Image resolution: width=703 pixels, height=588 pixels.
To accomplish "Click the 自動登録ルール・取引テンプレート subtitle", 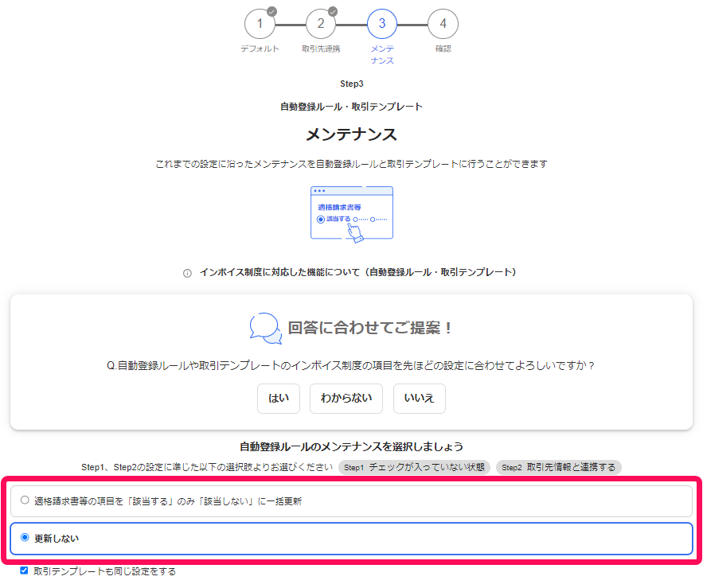I will [x=352, y=107].
